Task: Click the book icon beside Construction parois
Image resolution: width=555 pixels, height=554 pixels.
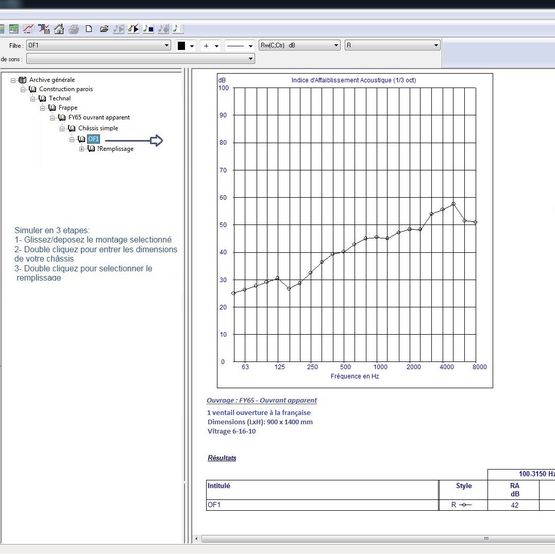Action: point(32,89)
